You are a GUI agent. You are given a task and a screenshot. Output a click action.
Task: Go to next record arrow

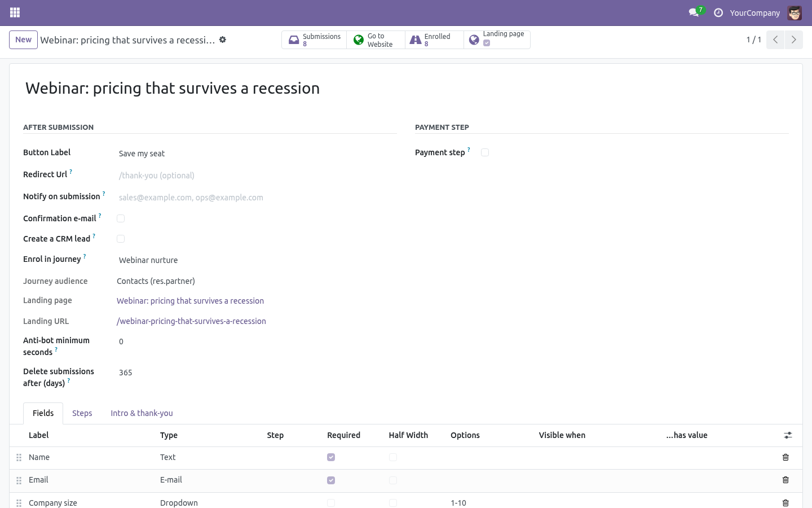pos(793,40)
